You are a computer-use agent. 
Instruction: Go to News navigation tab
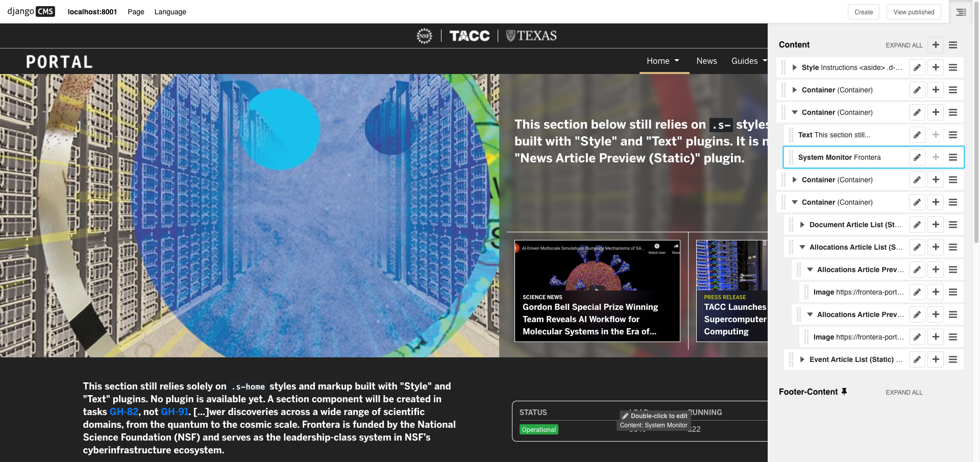point(706,61)
